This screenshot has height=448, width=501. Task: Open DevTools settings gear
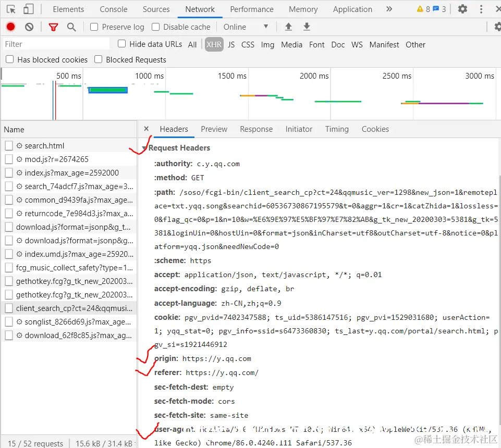[x=462, y=9]
